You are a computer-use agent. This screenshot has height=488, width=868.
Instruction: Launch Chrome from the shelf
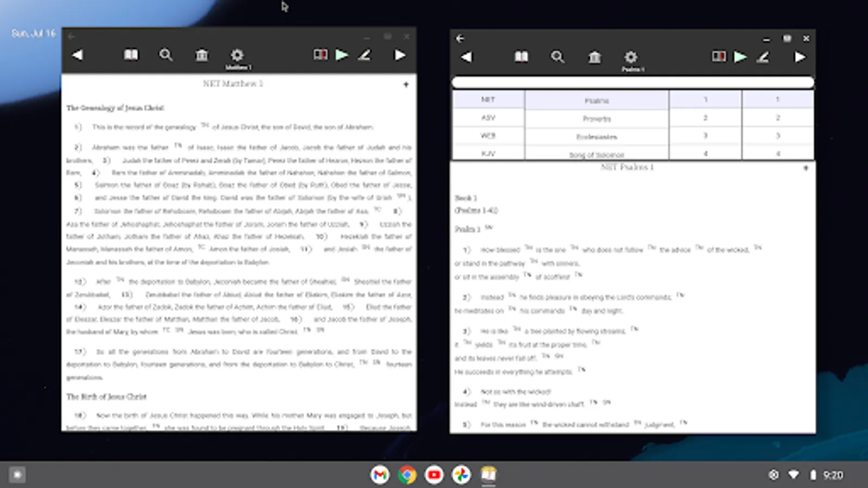pos(407,475)
